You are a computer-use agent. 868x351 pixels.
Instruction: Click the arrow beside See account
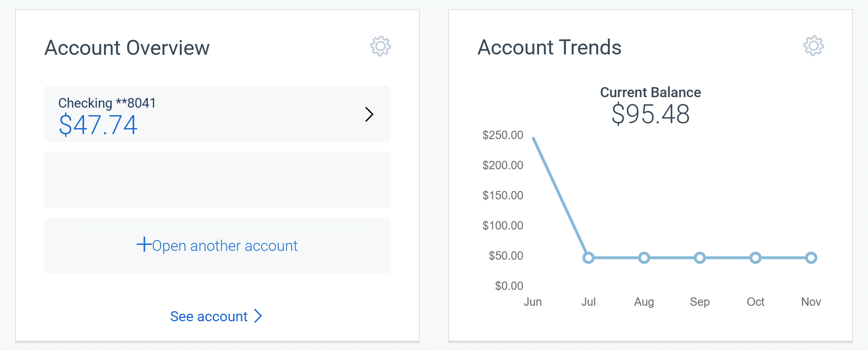[x=258, y=316]
